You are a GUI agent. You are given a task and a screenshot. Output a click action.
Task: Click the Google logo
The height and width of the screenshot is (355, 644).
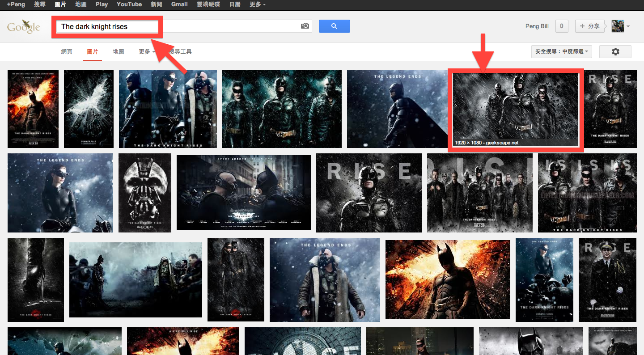click(x=24, y=26)
